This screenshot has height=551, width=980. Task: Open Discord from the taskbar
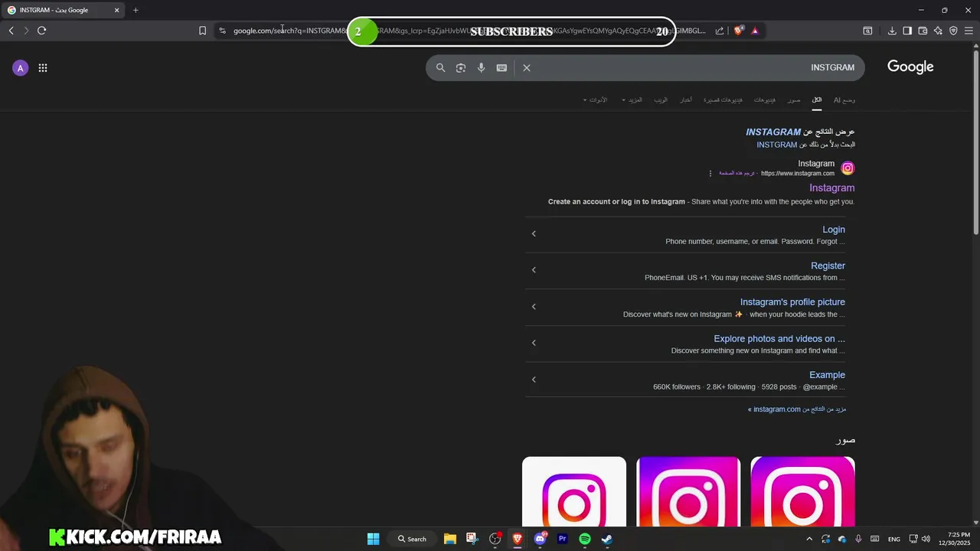(540, 539)
